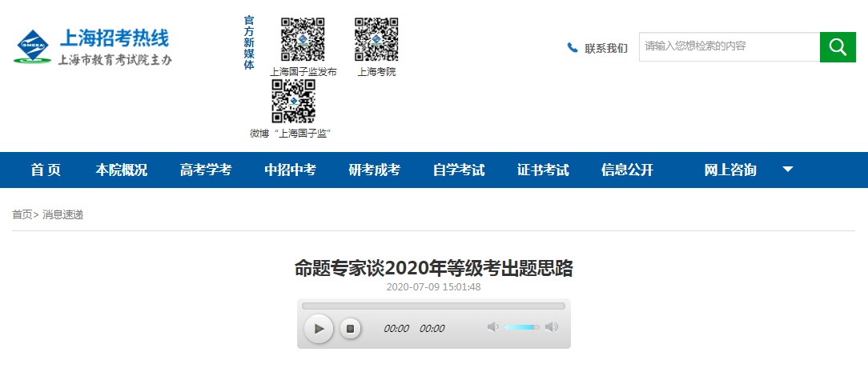Click the 上海考院 QR code
The height and width of the screenshot is (384, 868).
(x=376, y=39)
